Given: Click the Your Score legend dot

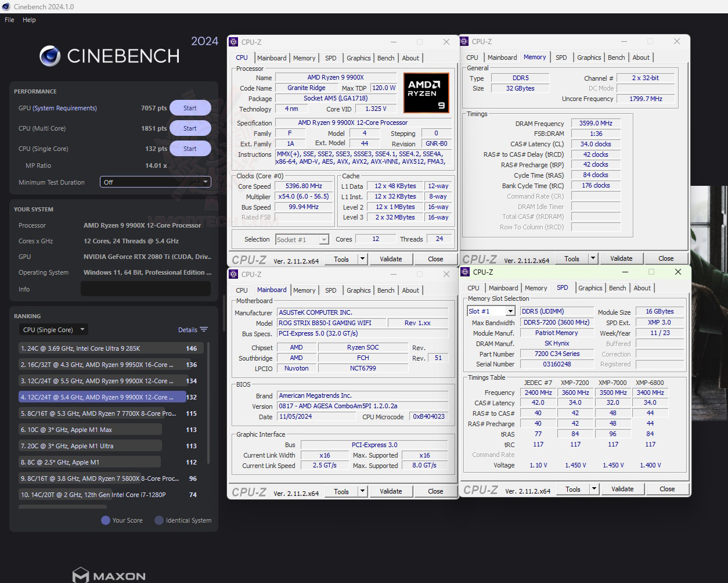Looking at the screenshot, I should click(x=106, y=520).
